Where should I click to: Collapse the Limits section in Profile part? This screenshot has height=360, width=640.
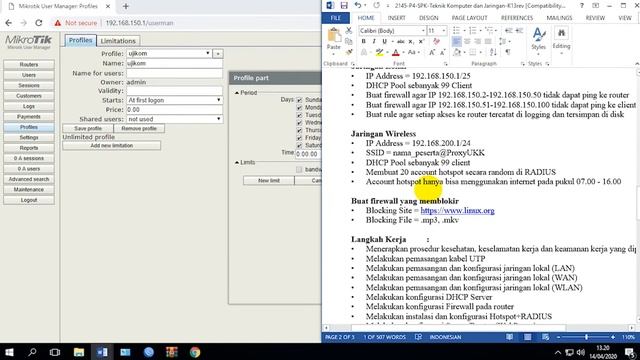[237, 162]
